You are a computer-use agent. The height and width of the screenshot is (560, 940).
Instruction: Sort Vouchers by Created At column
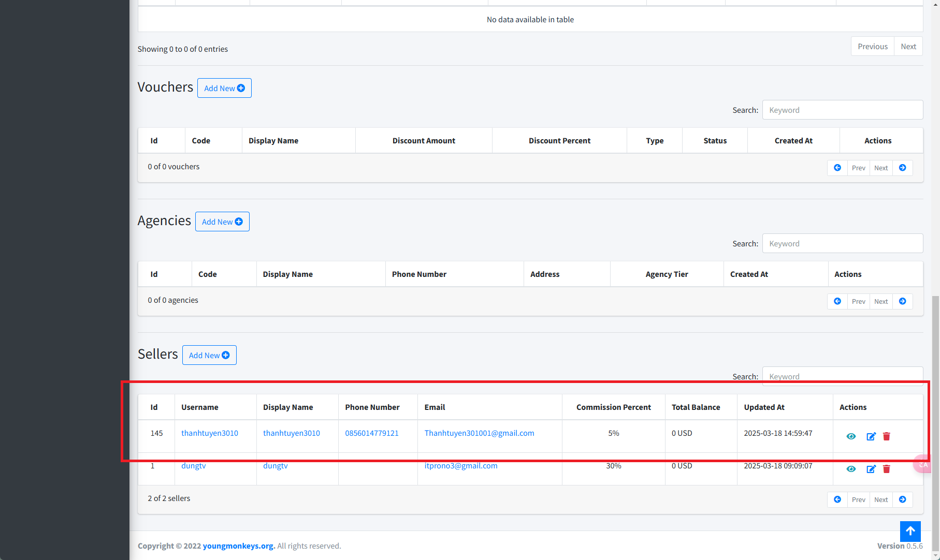click(x=793, y=141)
